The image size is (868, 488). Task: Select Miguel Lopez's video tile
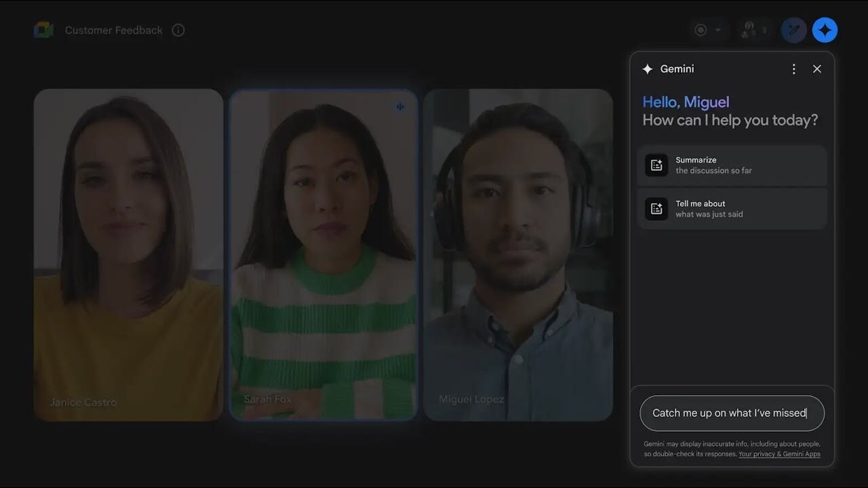coord(518,255)
